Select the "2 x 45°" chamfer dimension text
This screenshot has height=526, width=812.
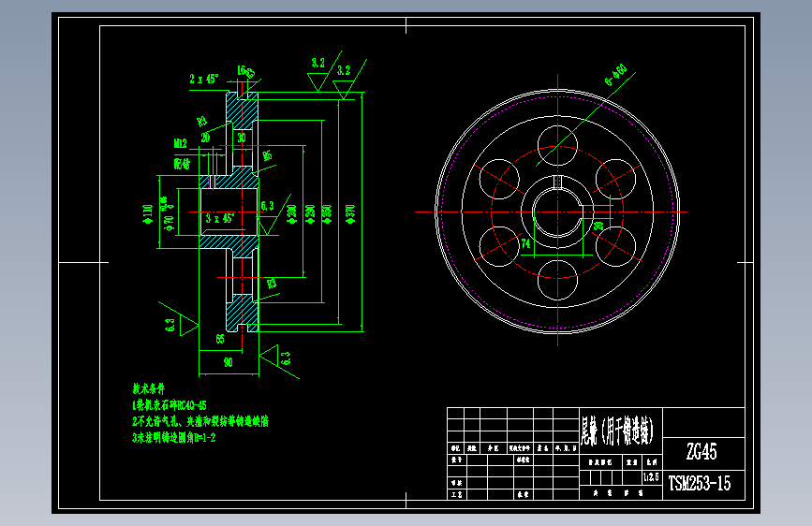[x=203, y=80]
